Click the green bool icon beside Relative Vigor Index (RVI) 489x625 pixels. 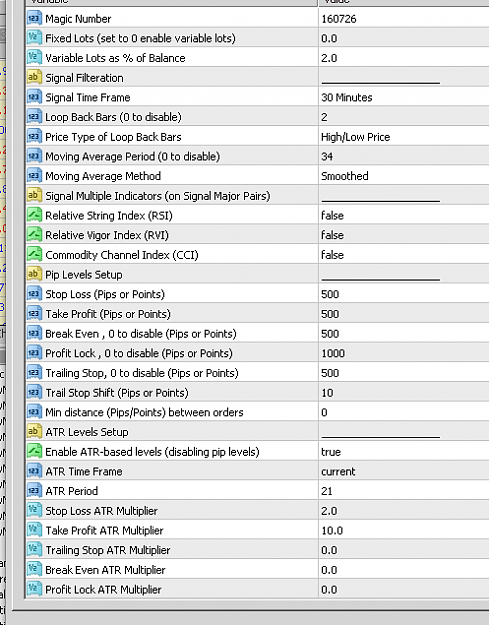pos(34,234)
